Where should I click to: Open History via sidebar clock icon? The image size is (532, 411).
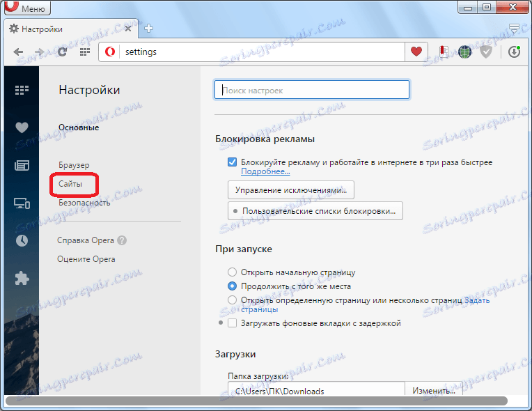22,240
